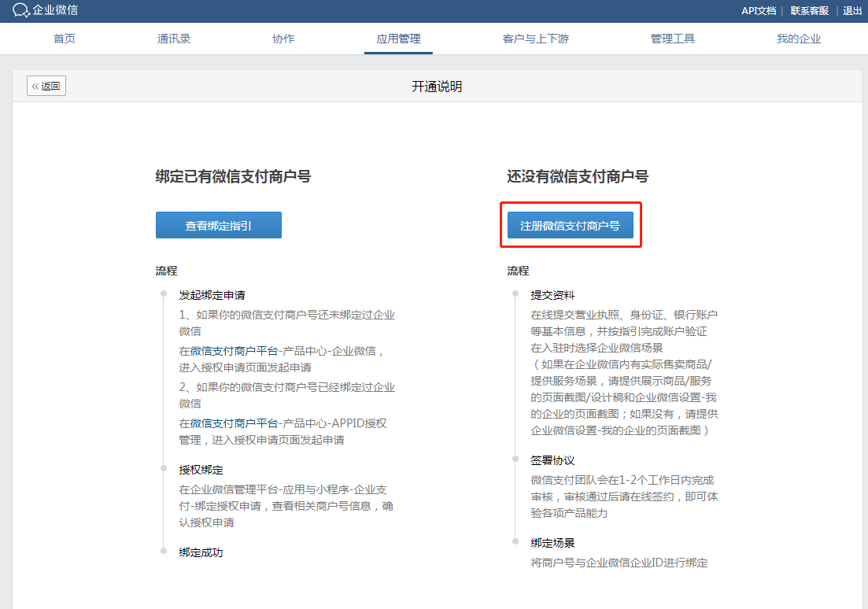The height and width of the screenshot is (609, 868).
Task: Switch to the 通讯录 tab
Action: [x=174, y=39]
